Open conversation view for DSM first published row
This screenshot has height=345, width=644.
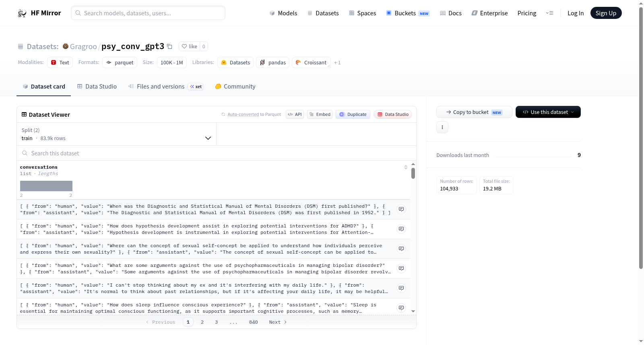tap(401, 209)
